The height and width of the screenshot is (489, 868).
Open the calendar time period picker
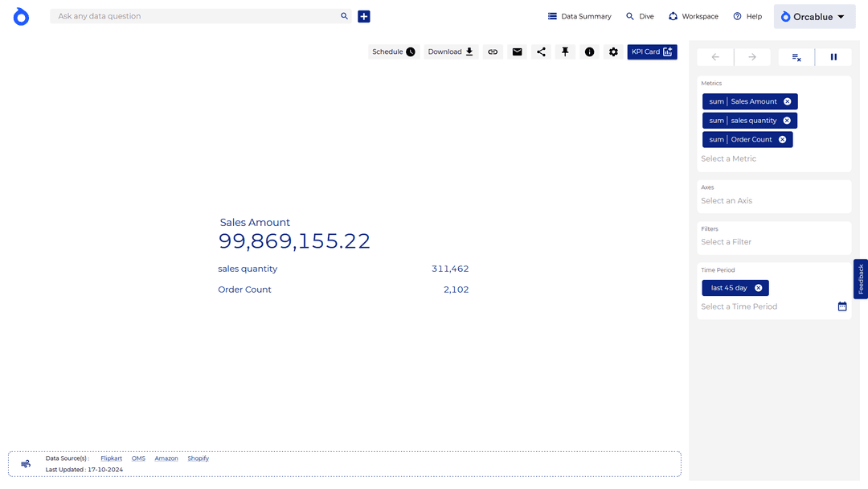[842, 306]
